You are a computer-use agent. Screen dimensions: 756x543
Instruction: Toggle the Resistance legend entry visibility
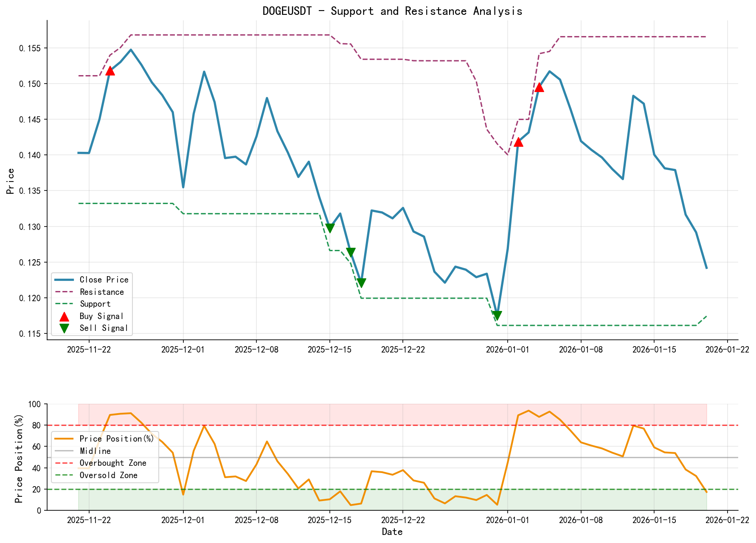101,292
